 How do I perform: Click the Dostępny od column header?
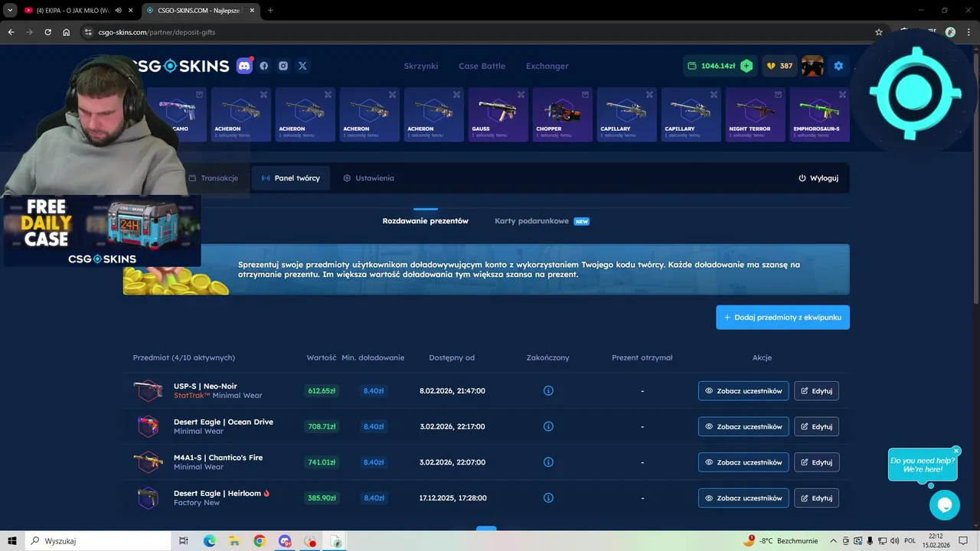pos(452,357)
